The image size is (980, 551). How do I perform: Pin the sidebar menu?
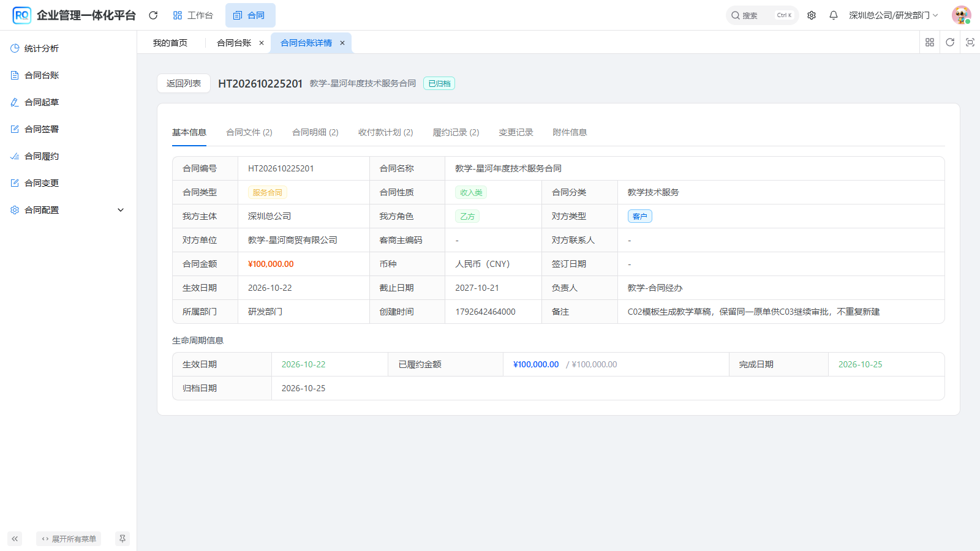coord(123,539)
